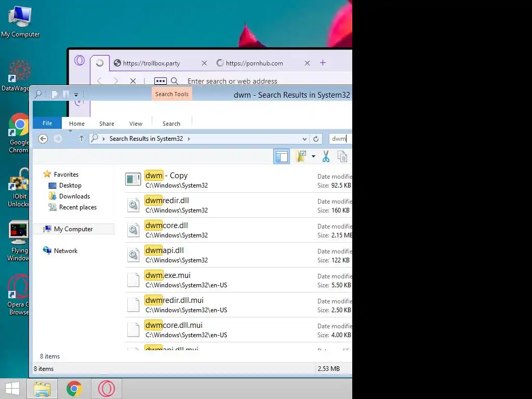Click Opera's search magnifier icon

(175, 81)
